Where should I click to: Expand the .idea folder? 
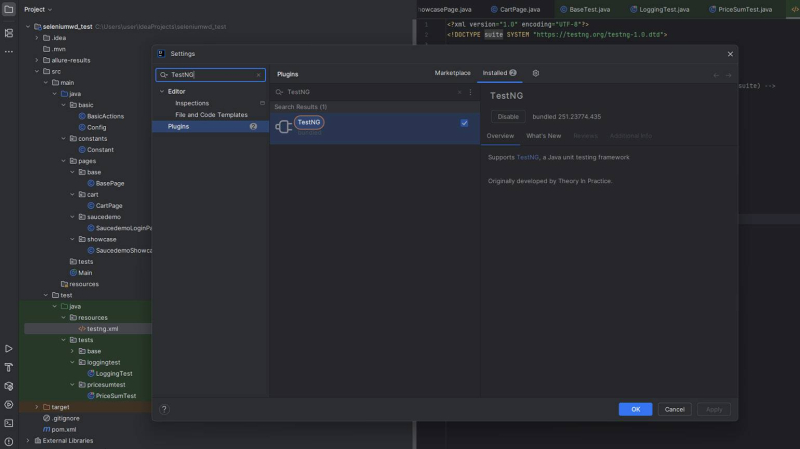tap(37, 38)
